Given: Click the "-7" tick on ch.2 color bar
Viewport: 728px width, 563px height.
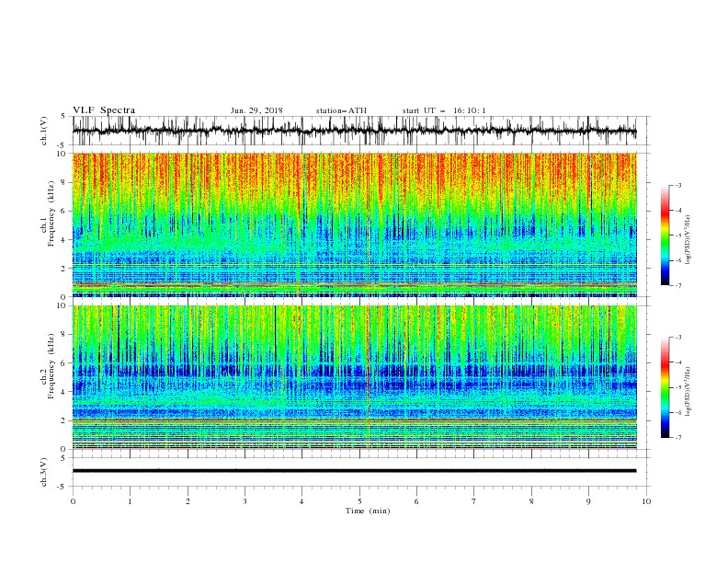Looking at the screenshot, I should pos(678,438).
